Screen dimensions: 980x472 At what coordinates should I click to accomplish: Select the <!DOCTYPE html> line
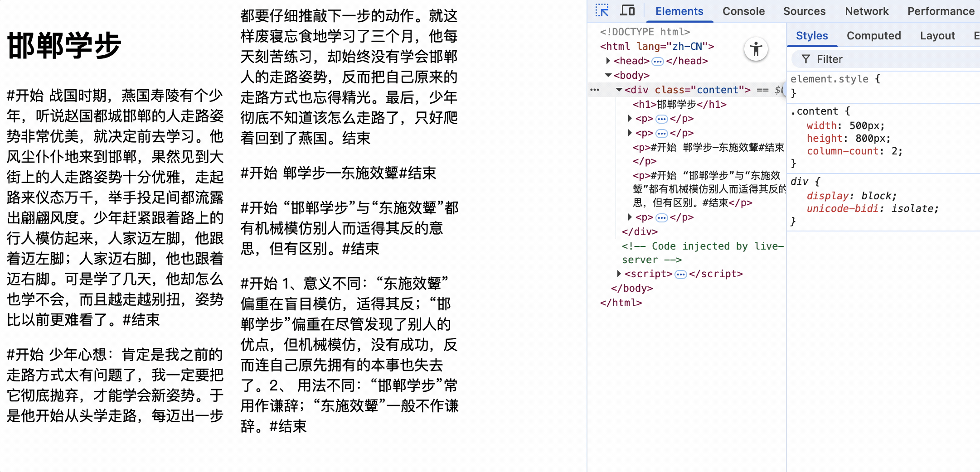pos(645,32)
